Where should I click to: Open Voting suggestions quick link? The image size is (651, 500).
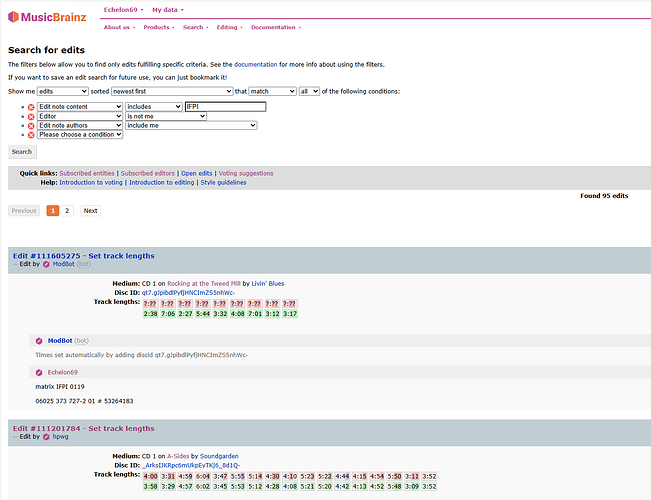click(246, 174)
